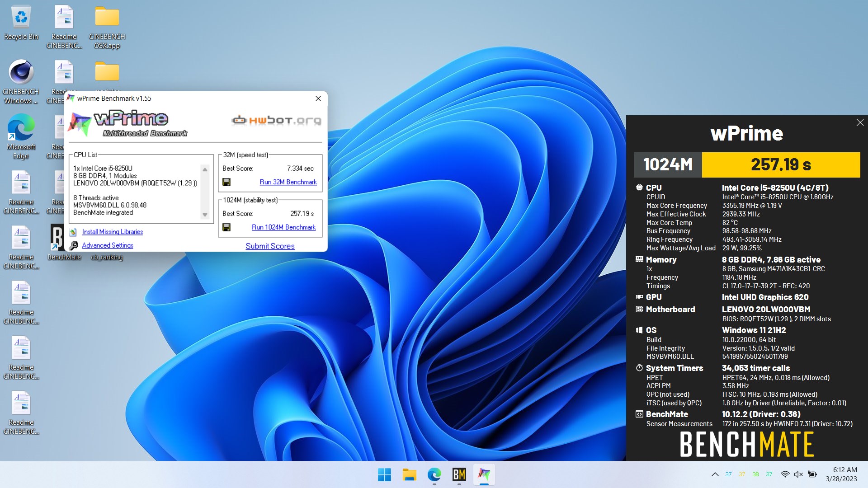Click the Install Missing Libraries icon
The image size is (868, 488).
tap(73, 232)
